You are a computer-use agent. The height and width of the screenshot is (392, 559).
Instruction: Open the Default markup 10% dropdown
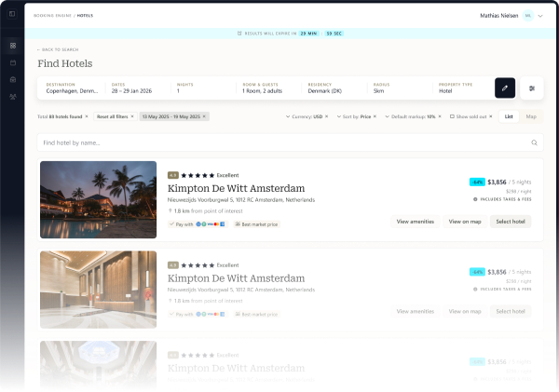pyautogui.click(x=410, y=116)
